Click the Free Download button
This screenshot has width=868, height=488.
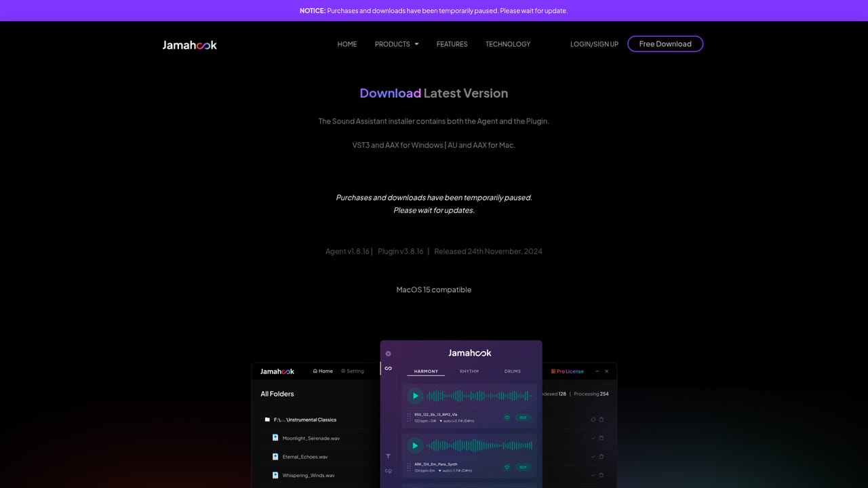pyautogui.click(x=665, y=44)
